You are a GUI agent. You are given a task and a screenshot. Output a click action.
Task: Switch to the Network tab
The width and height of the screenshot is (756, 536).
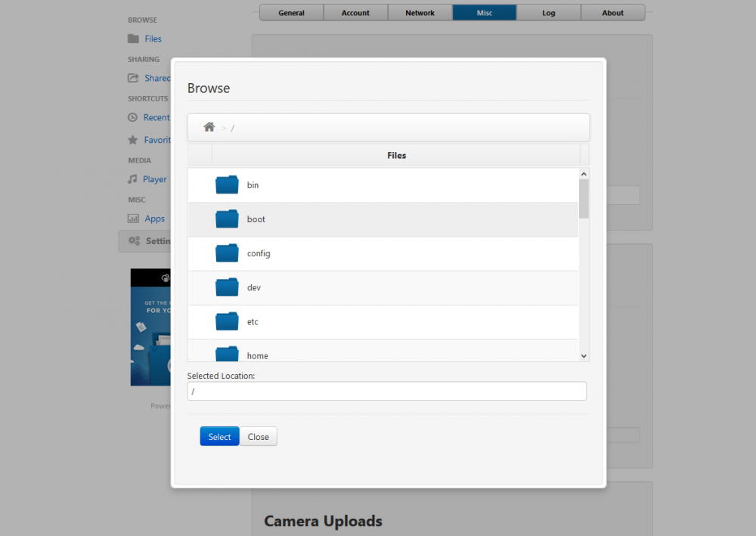[420, 13]
